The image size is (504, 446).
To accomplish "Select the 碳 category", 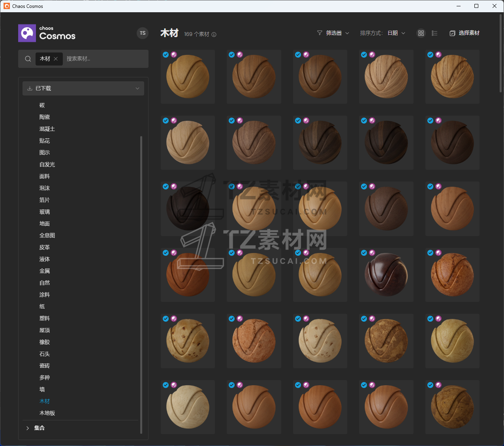I will tap(42, 105).
